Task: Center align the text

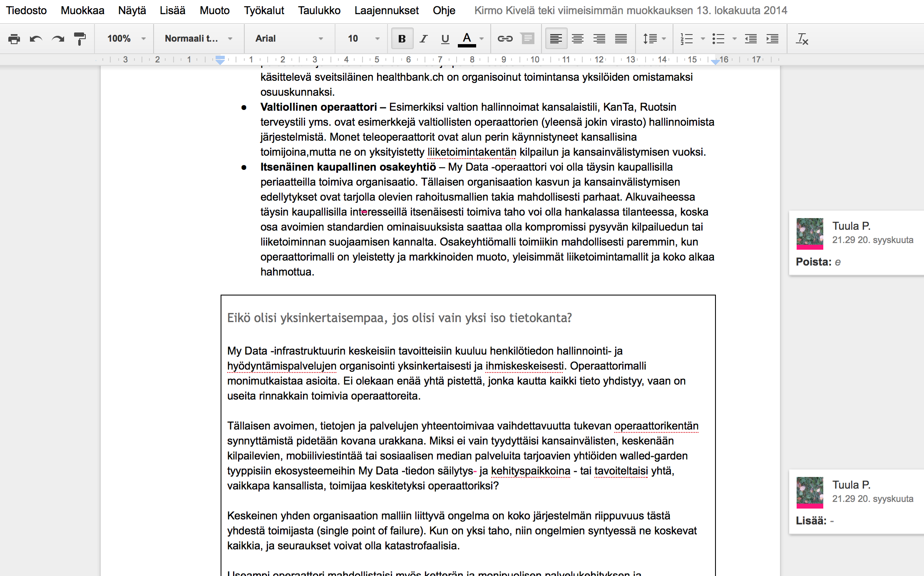Action: (578, 39)
